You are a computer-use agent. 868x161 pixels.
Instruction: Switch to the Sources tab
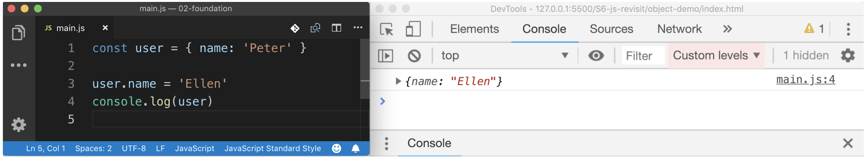611,29
